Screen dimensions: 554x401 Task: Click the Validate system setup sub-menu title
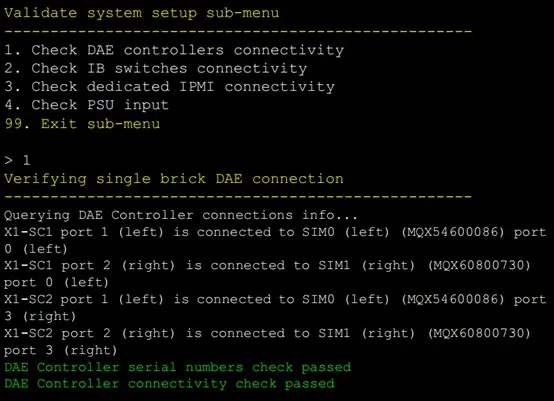pyautogui.click(x=142, y=13)
